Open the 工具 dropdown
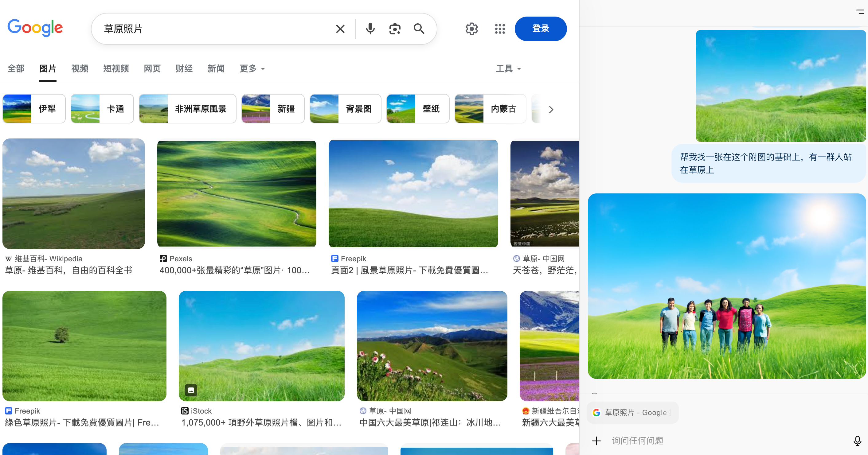The height and width of the screenshot is (455, 868). pos(508,69)
